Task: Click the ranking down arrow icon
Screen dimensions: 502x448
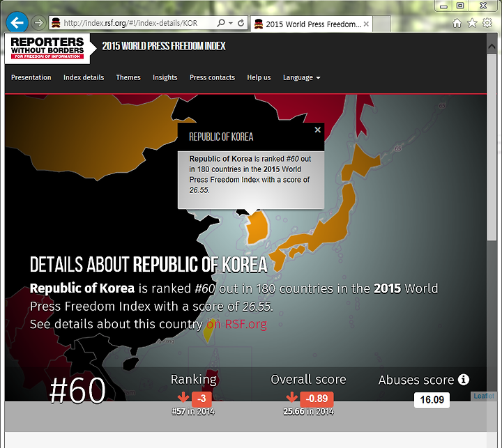Action: pyautogui.click(x=183, y=397)
